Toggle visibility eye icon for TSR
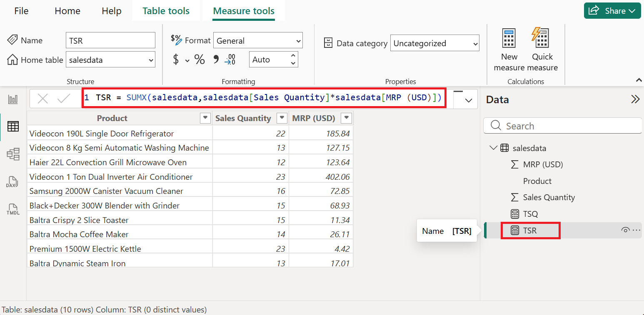 (x=625, y=230)
